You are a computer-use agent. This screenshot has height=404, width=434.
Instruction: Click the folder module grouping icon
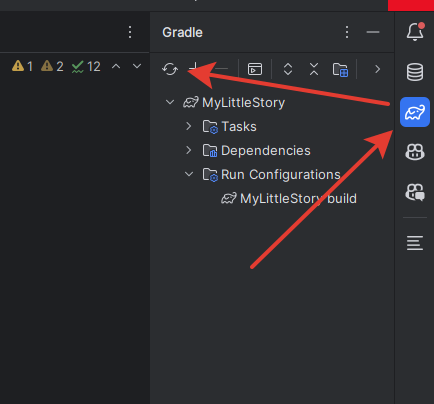[x=340, y=70]
